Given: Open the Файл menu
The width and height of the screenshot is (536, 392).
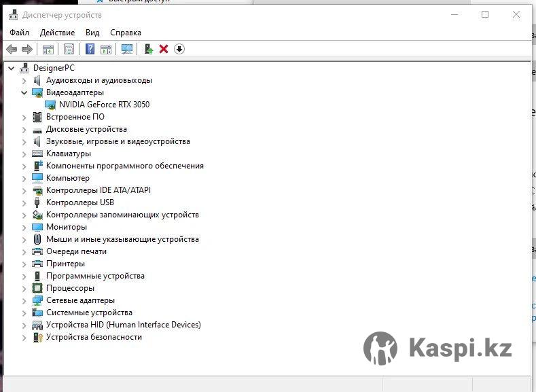Looking at the screenshot, I should [19, 32].
